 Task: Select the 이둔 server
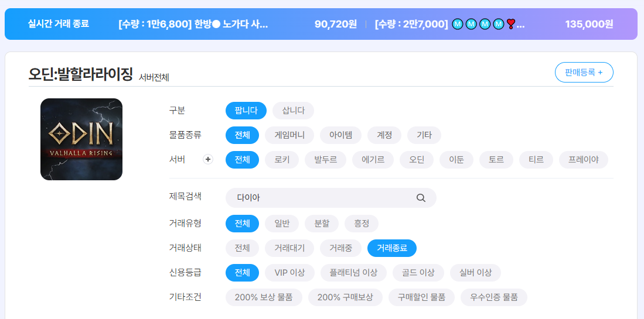(x=456, y=160)
